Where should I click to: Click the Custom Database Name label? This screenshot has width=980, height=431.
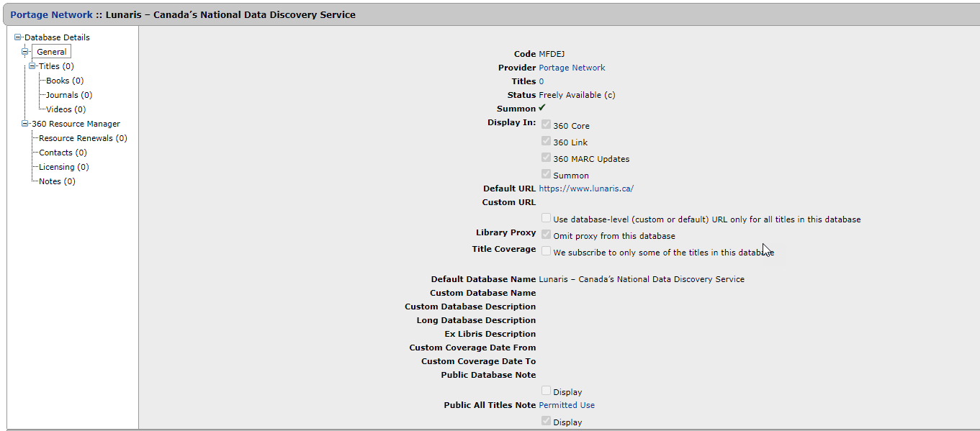point(483,293)
